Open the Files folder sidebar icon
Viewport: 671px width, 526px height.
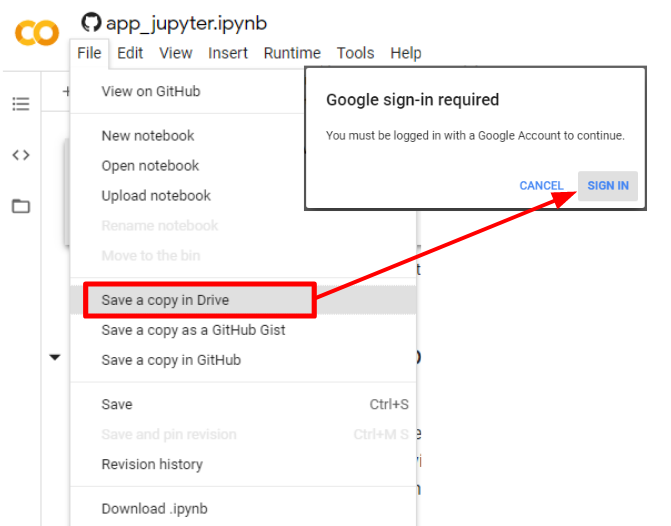(x=21, y=206)
